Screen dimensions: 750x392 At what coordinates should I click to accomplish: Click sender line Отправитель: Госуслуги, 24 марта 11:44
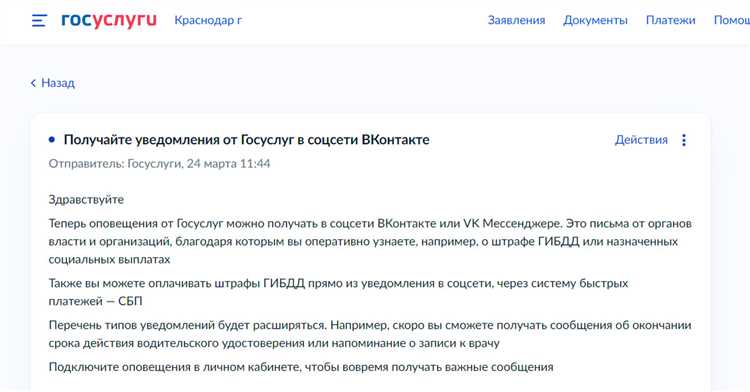pyautogui.click(x=159, y=163)
